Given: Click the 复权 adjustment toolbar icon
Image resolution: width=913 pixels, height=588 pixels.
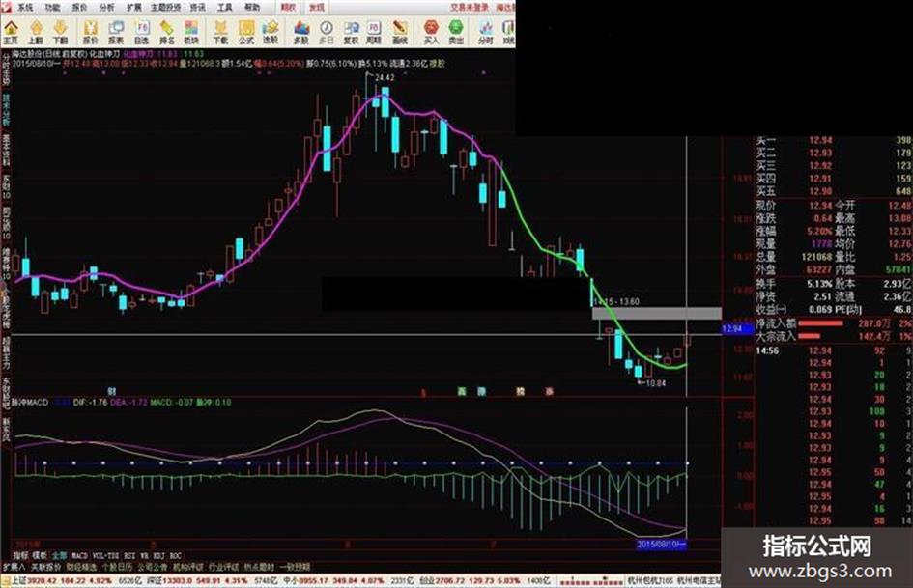Looking at the screenshot, I should (x=351, y=32).
